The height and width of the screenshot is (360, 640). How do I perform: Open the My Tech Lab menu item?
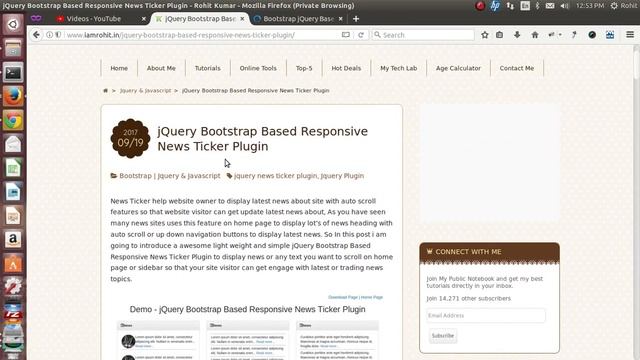pyautogui.click(x=398, y=68)
